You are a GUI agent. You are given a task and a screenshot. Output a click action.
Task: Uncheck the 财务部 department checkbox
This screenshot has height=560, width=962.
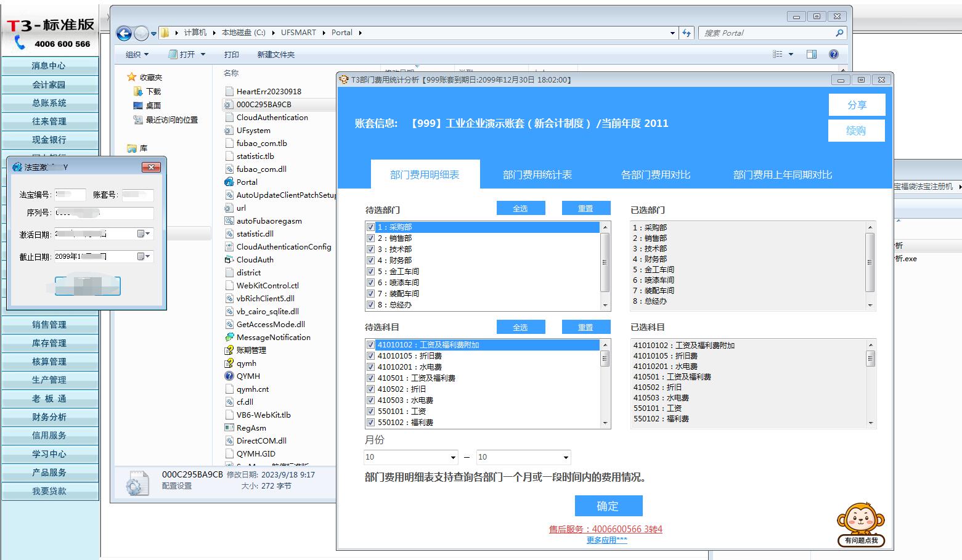click(x=370, y=261)
